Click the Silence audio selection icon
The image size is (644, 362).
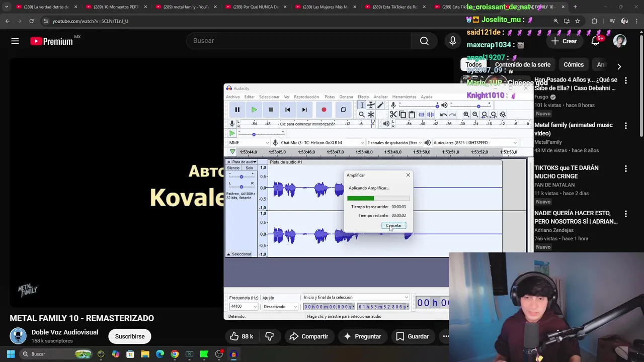click(430, 115)
